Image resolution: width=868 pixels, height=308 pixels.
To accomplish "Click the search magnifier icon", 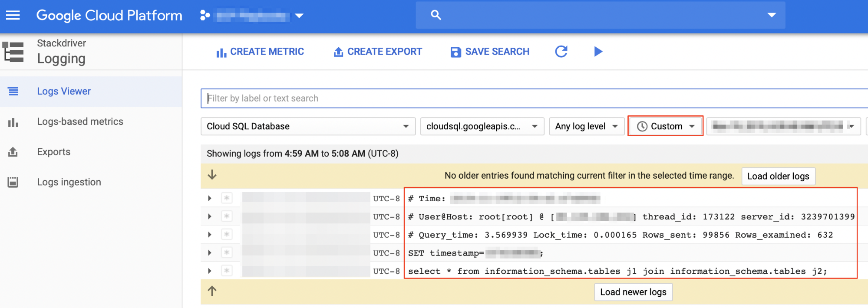I will (x=436, y=15).
